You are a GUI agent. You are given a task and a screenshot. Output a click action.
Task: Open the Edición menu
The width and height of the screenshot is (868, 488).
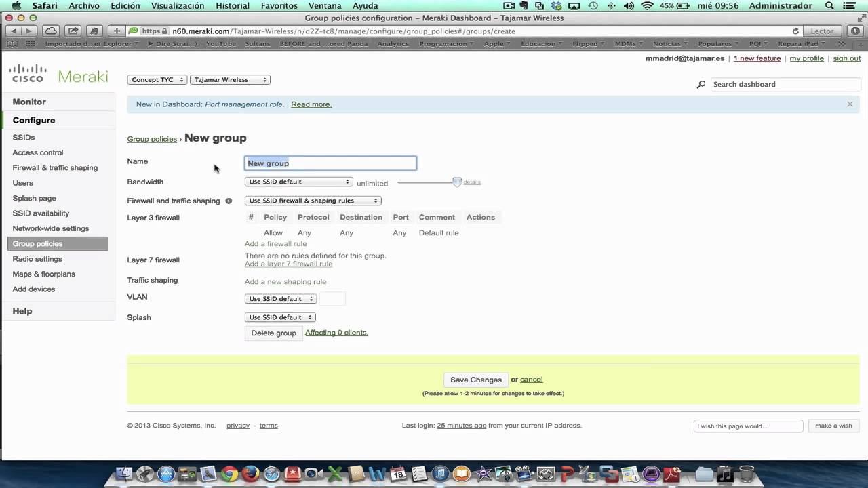(125, 5)
